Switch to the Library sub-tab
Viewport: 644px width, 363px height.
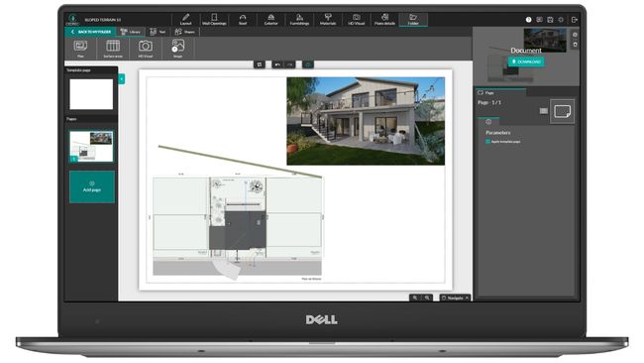click(x=131, y=32)
